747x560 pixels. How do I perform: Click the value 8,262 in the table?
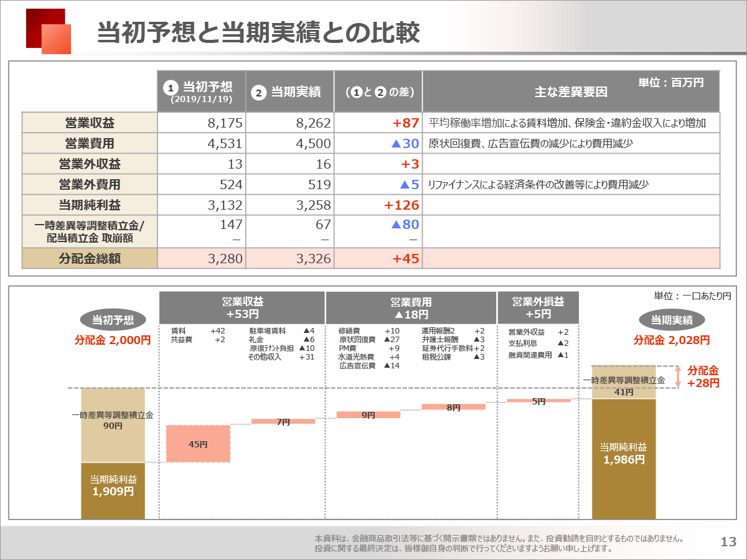[x=313, y=123]
